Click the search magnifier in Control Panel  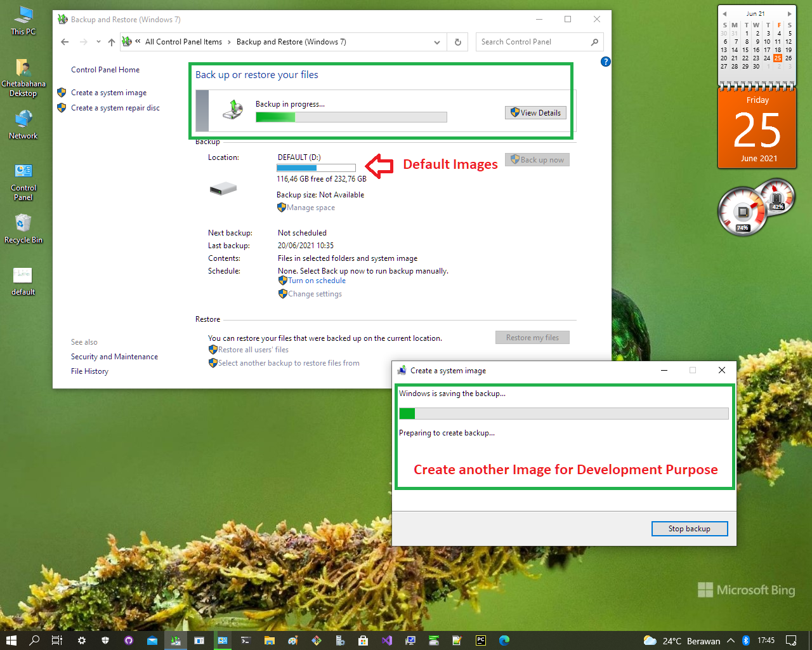tap(594, 42)
